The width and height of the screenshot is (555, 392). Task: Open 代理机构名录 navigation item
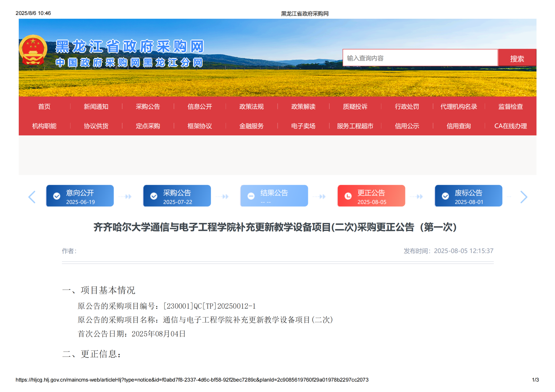tap(459, 106)
